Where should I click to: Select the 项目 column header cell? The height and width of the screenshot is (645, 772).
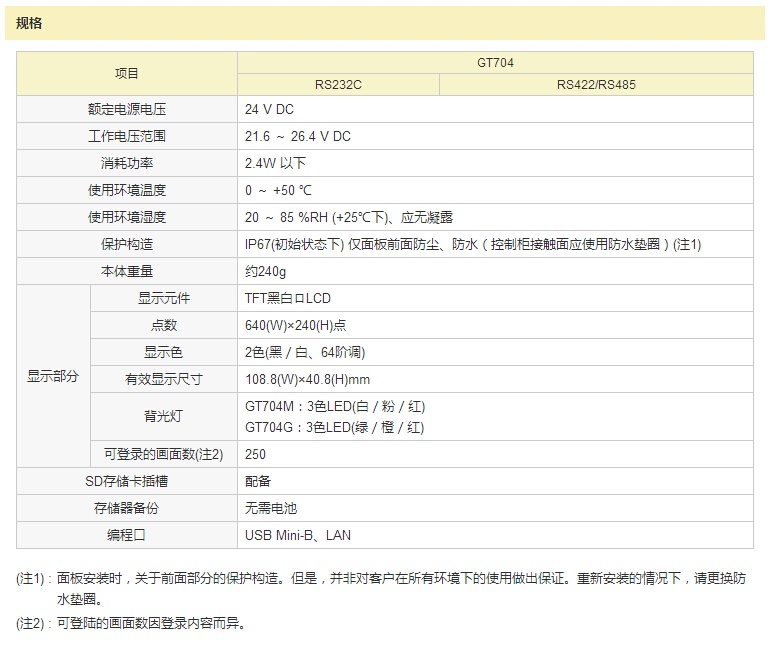point(127,73)
